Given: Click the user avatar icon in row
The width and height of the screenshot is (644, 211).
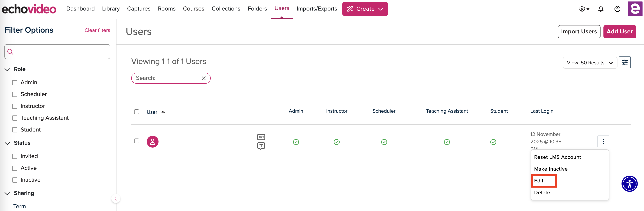Looking at the screenshot, I should pyautogui.click(x=152, y=142).
